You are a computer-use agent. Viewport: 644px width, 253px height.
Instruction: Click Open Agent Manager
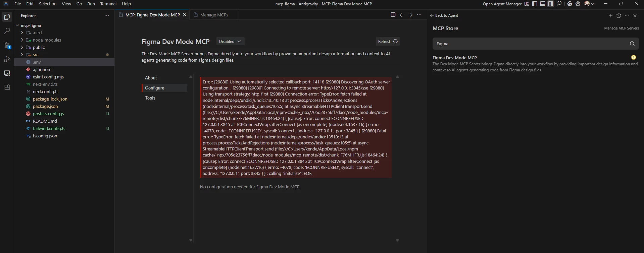click(x=502, y=4)
